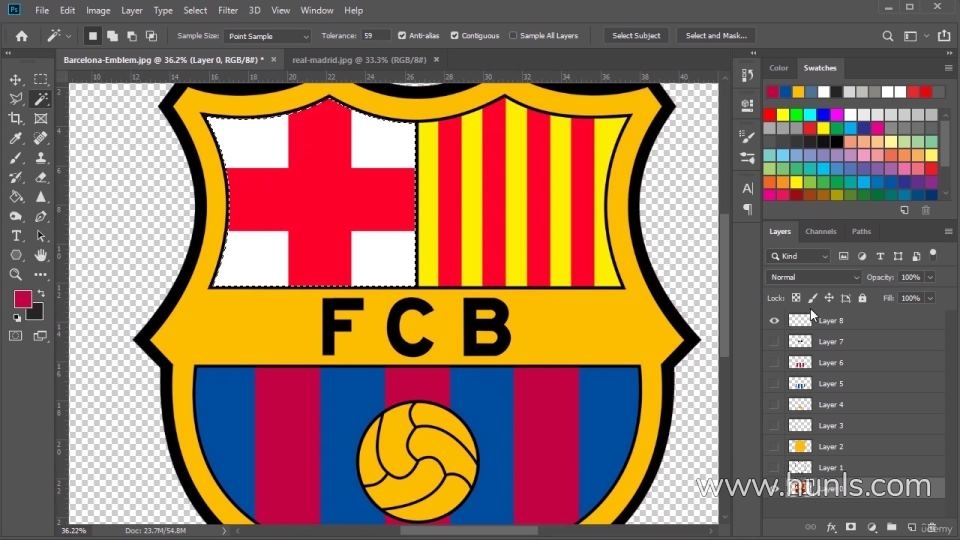Select the Clone Stamp tool
The image size is (960, 540).
point(40,157)
